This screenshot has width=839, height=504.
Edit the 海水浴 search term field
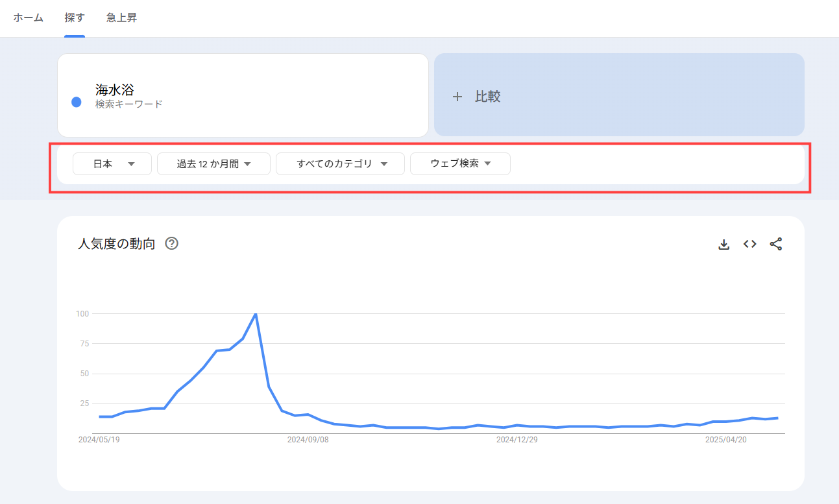click(x=243, y=95)
